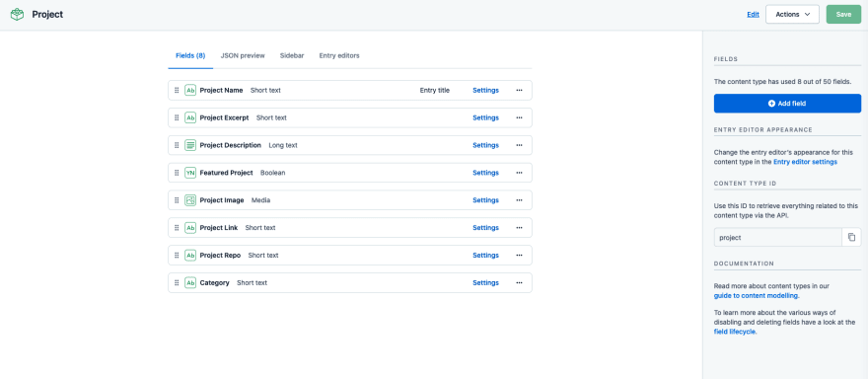Switch to the Entry editors tab
The image size is (868, 379).
pyautogui.click(x=339, y=56)
